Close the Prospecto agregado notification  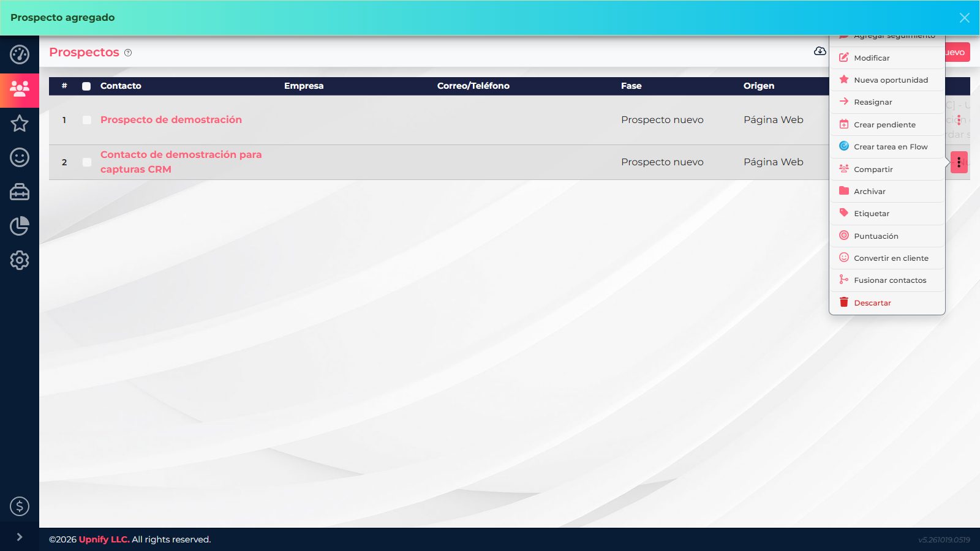point(964,18)
